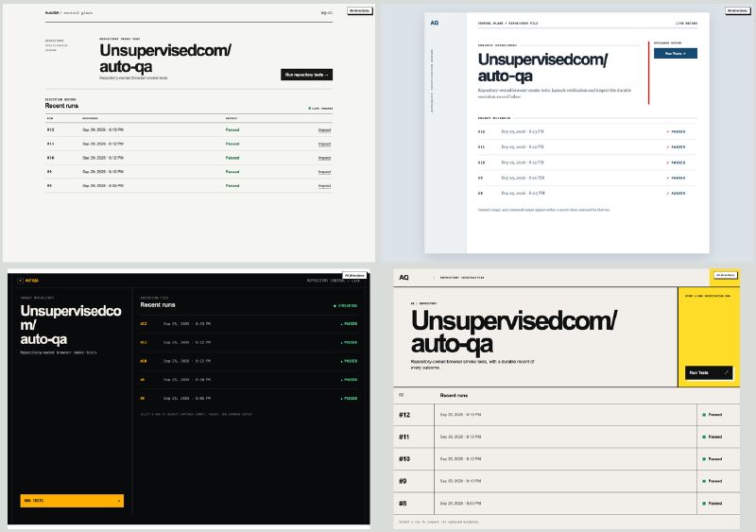Image resolution: width=756 pixels, height=532 pixels.
Task: Click Inspect link for run #10
Action: [324, 158]
